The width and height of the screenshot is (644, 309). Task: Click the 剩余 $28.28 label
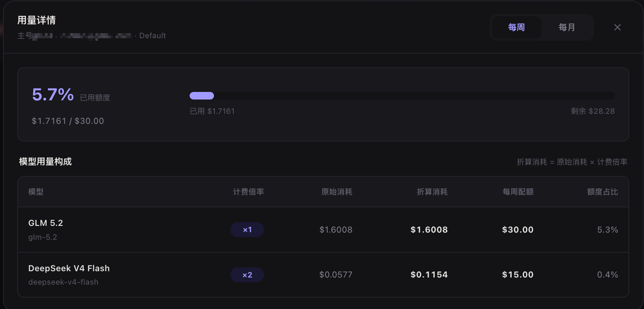click(593, 111)
